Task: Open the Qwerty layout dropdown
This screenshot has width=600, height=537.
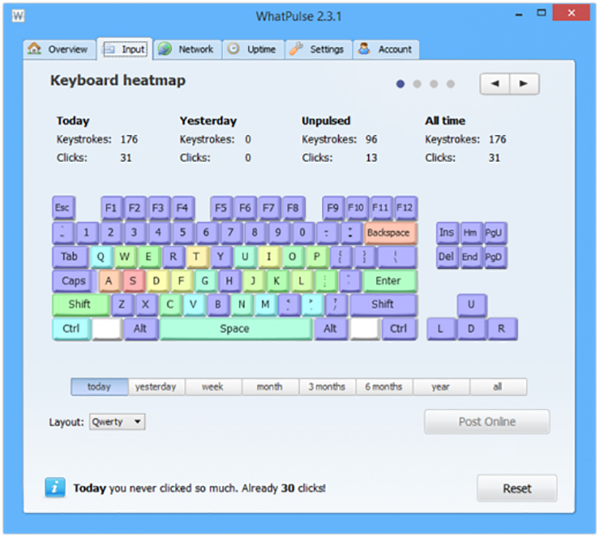Action: pyautogui.click(x=117, y=422)
